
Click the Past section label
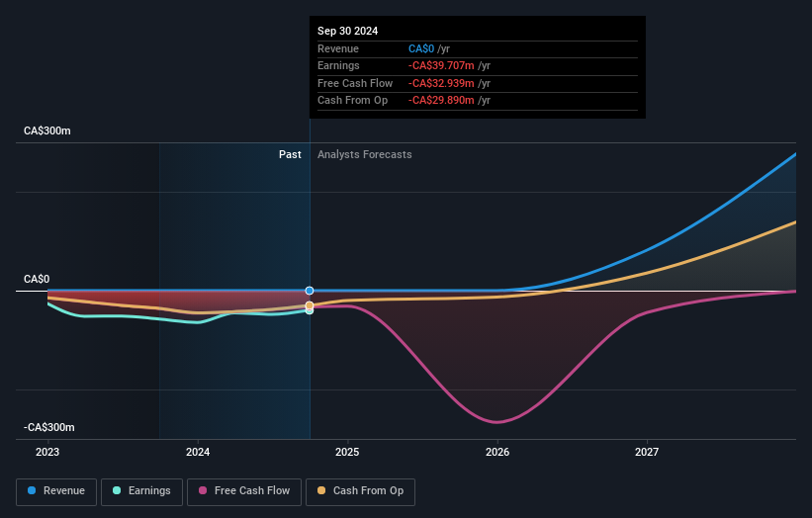[290, 155]
